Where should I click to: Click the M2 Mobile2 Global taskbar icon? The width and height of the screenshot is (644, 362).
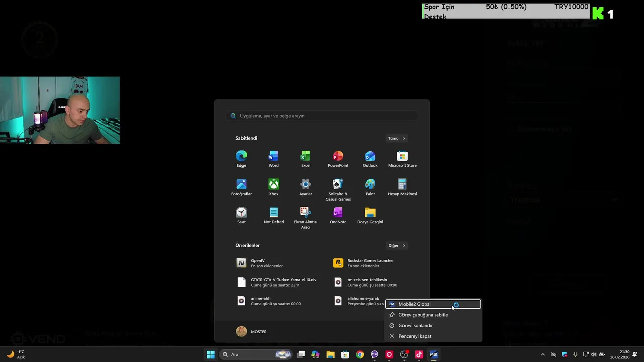[x=433, y=354]
